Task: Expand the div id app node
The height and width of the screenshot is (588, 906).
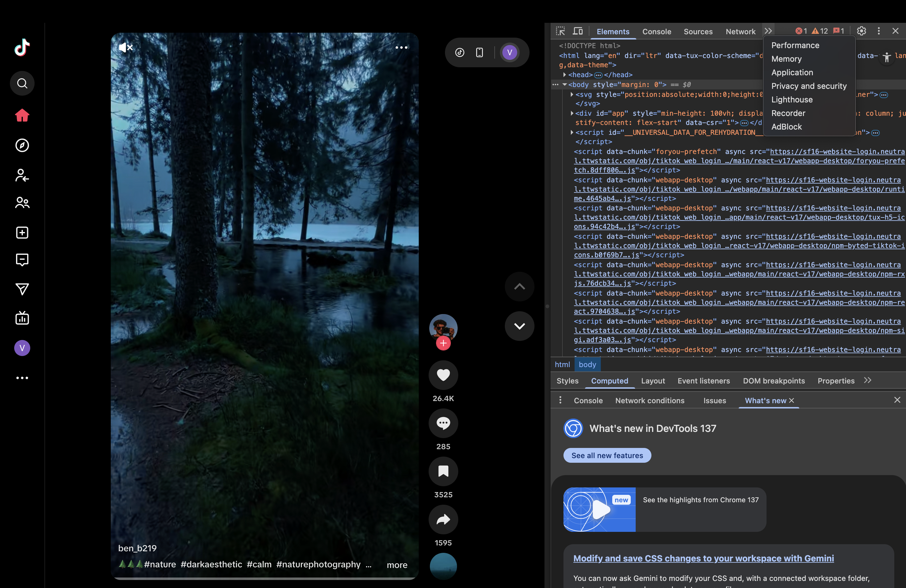Action: tap(572, 114)
